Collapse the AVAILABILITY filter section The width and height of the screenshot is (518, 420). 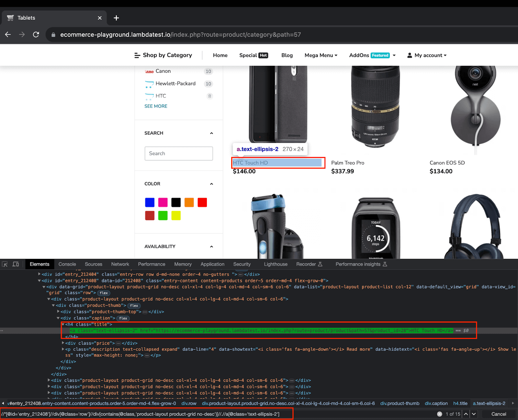[x=211, y=247]
